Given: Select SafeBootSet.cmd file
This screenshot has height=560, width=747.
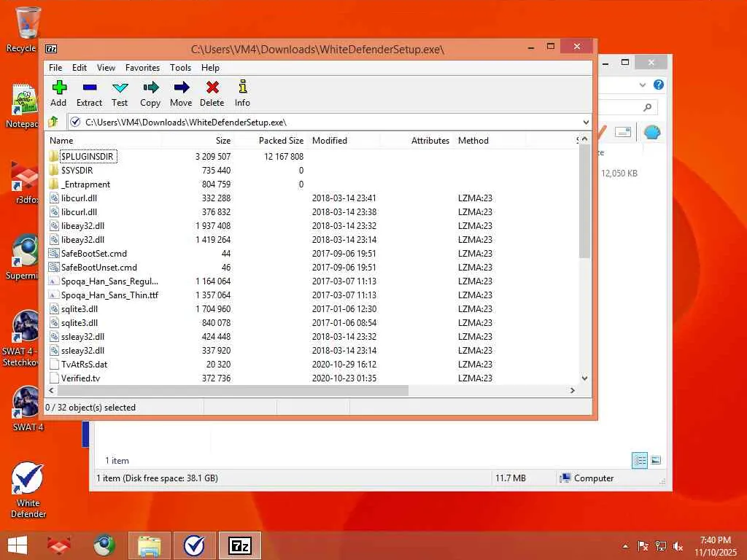Looking at the screenshot, I should [94, 253].
